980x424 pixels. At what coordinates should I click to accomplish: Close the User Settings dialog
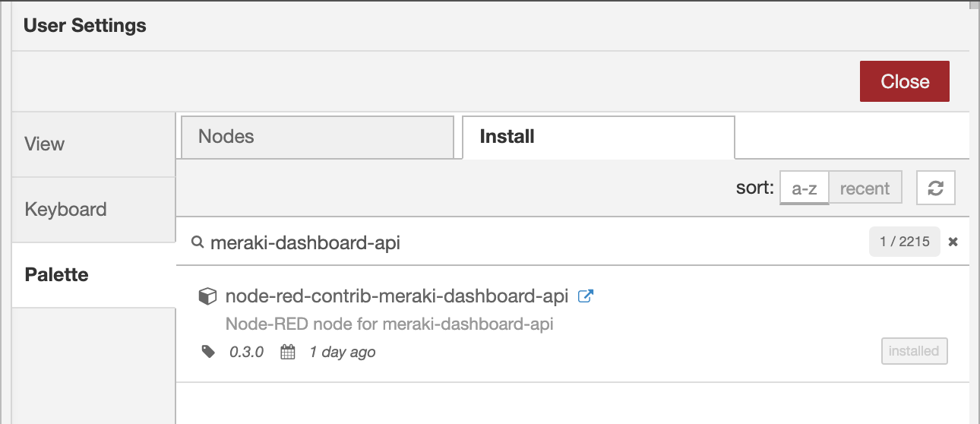tap(905, 81)
